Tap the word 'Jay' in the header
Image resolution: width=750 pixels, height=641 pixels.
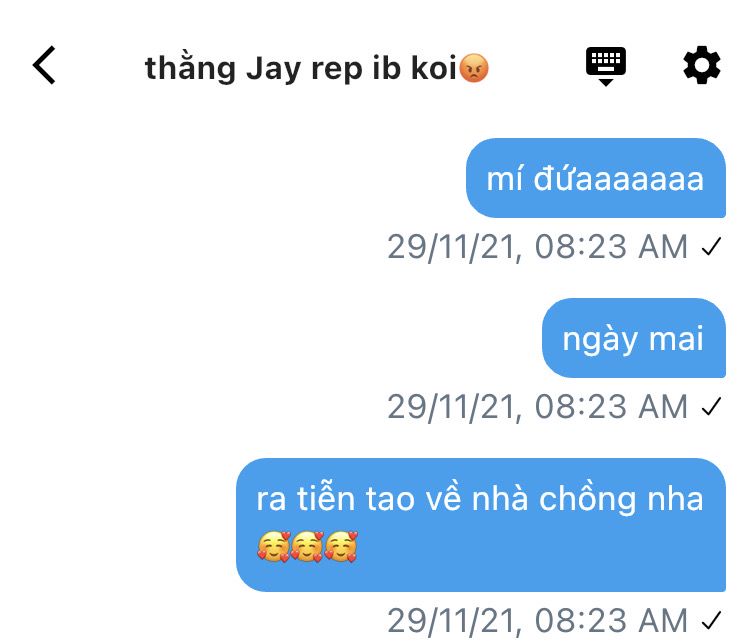pos(275,69)
